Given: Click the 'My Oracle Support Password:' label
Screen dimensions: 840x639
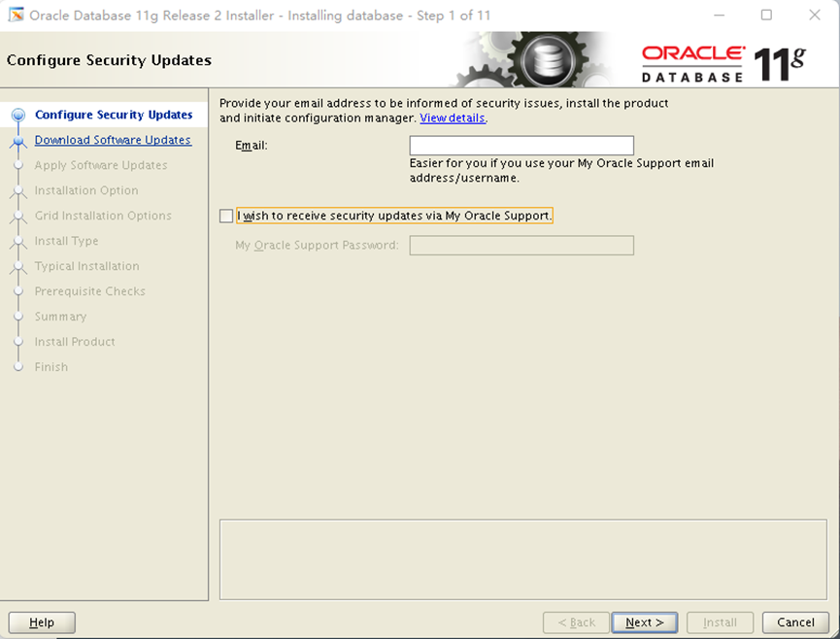Looking at the screenshot, I should [318, 246].
